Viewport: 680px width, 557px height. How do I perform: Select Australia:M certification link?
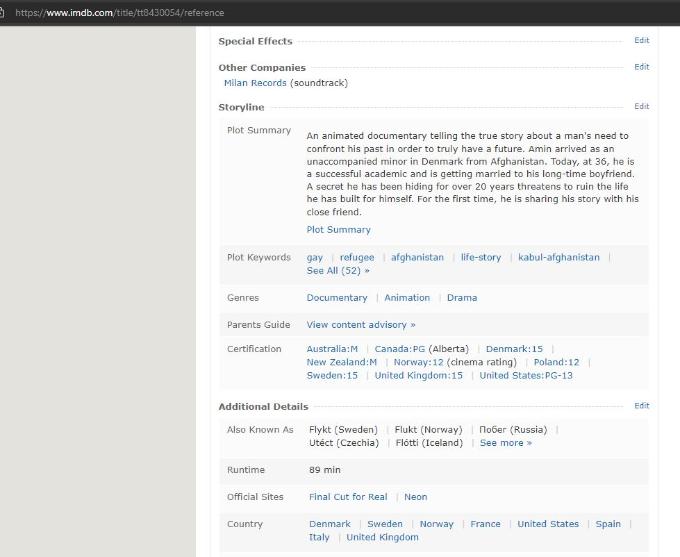(332, 349)
